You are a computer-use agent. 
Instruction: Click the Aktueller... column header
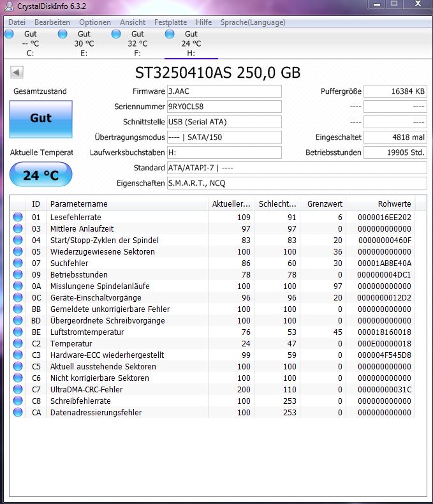(x=231, y=204)
